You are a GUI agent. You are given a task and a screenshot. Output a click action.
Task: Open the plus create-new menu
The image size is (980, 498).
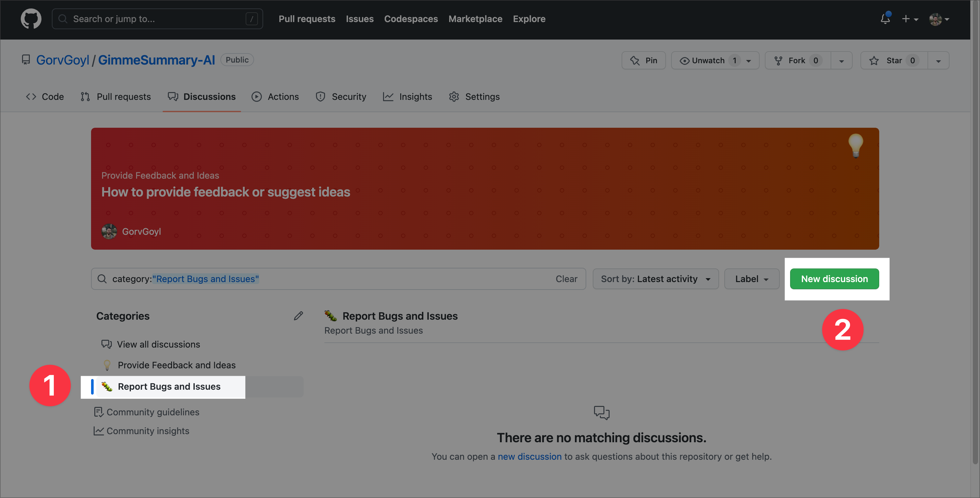point(910,19)
